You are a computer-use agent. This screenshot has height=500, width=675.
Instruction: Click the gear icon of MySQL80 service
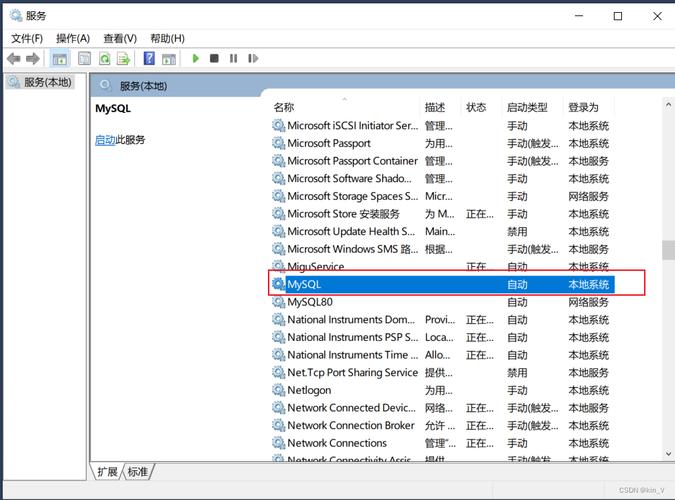click(279, 302)
